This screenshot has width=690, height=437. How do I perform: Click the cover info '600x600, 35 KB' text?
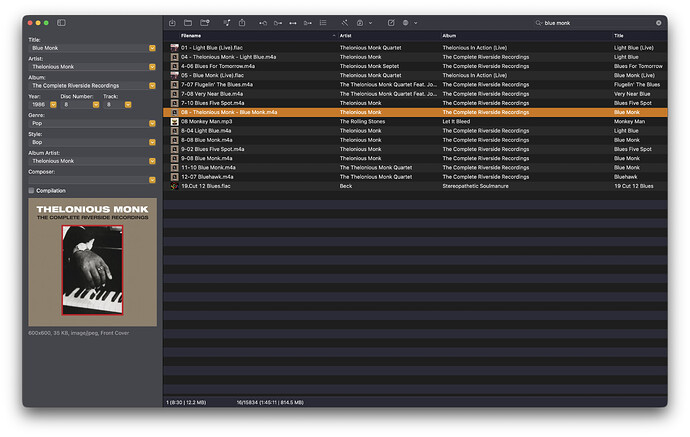click(x=78, y=333)
